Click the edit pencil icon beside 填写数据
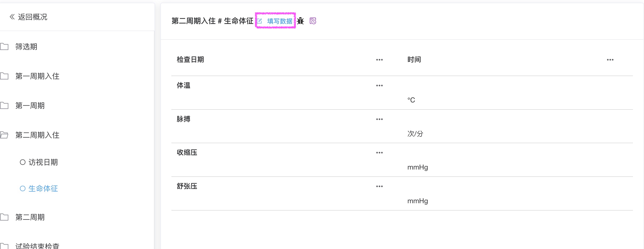 (259, 21)
